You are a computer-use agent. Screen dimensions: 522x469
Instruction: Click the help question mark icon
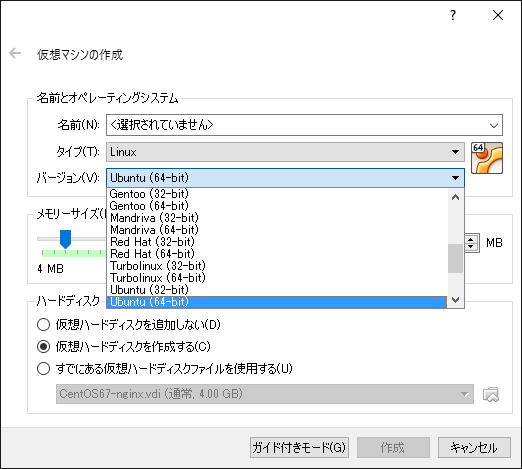453,15
